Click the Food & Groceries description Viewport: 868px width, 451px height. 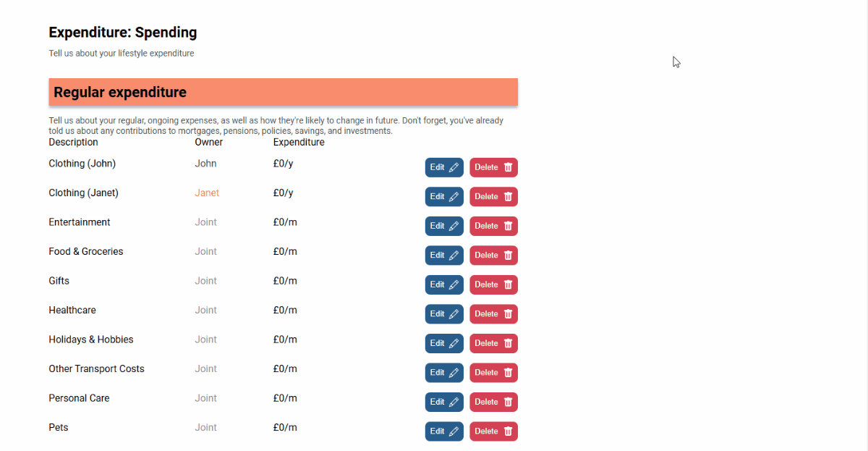pos(86,252)
